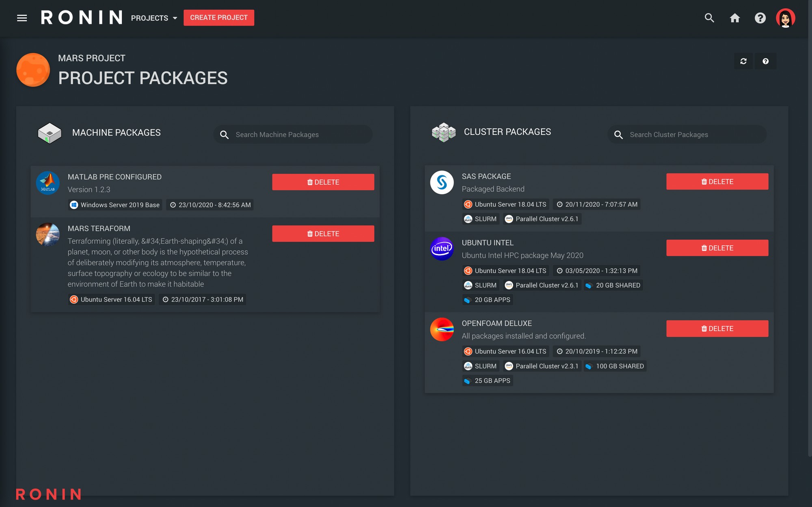Delete the OpenFOAM Deluxe package
812x507 pixels.
pos(717,329)
